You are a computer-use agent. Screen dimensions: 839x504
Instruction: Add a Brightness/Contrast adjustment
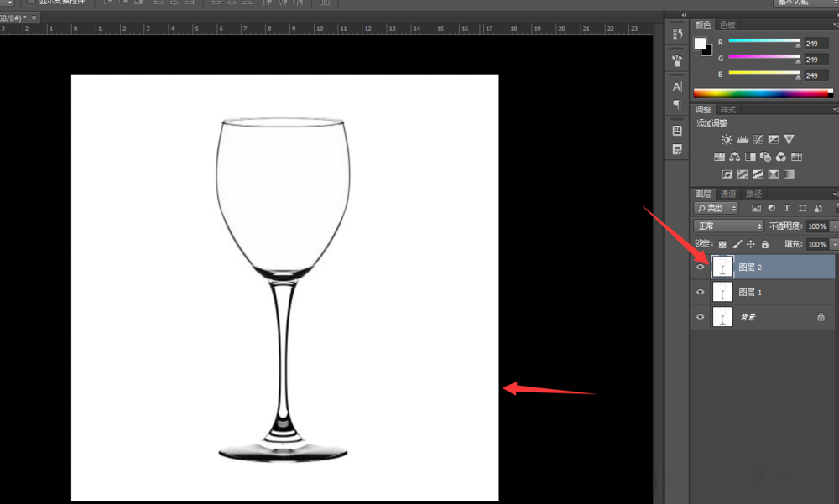point(727,140)
